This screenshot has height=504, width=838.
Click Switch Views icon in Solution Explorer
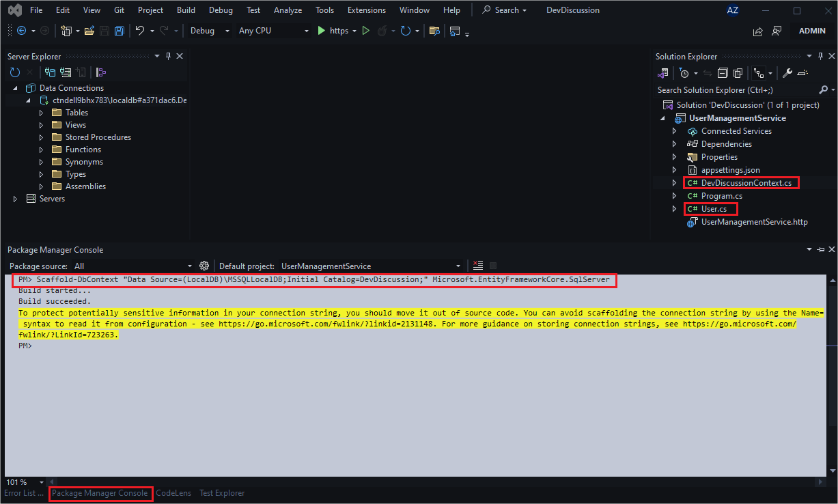[x=662, y=73]
